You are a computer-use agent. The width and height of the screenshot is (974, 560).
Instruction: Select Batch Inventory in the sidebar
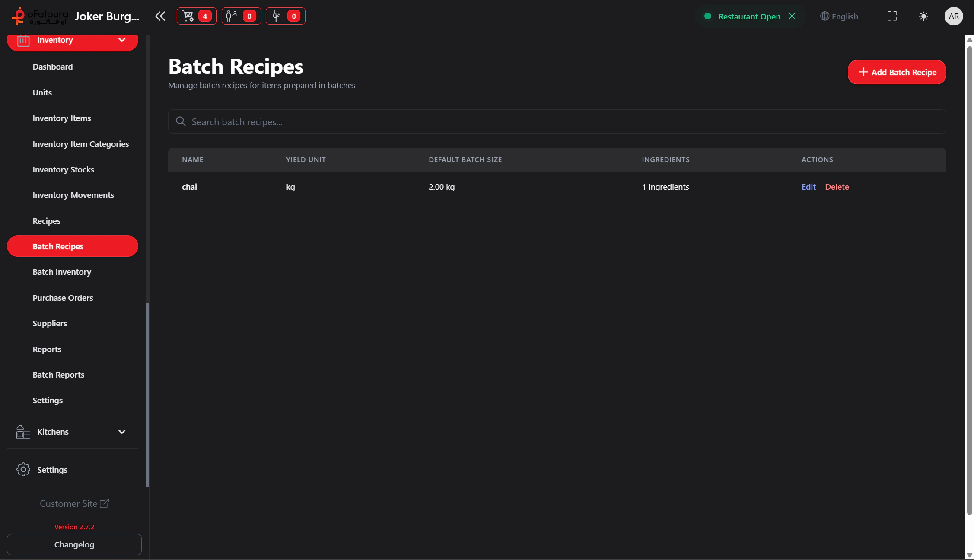tap(62, 272)
